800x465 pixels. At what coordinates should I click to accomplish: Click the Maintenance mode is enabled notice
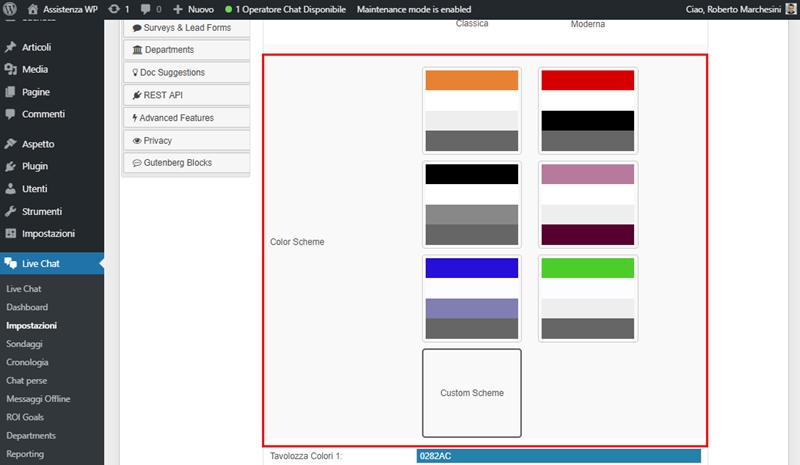pos(414,9)
